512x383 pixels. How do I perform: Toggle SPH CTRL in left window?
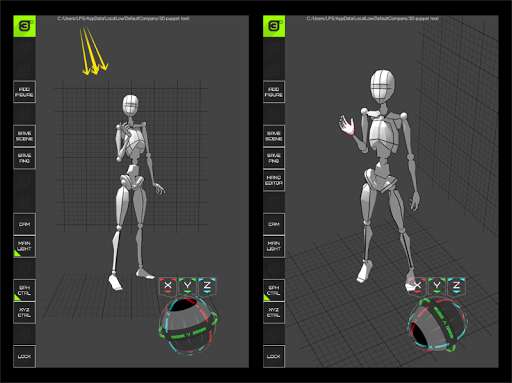pyautogui.click(x=24, y=290)
